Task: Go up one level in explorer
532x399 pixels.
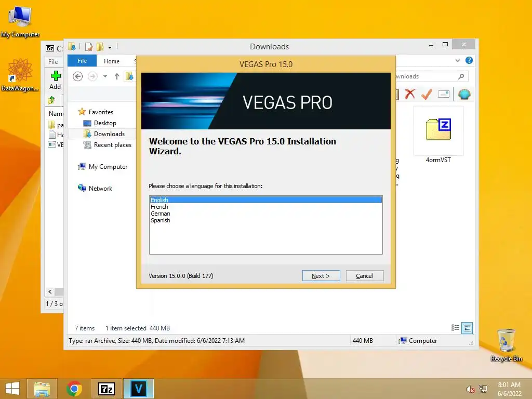Action: (117, 76)
